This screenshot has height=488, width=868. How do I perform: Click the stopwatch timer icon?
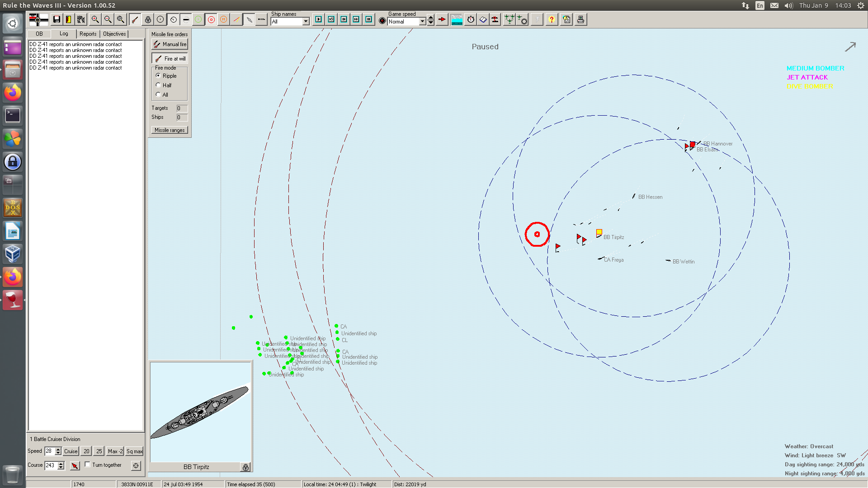[471, 19]
